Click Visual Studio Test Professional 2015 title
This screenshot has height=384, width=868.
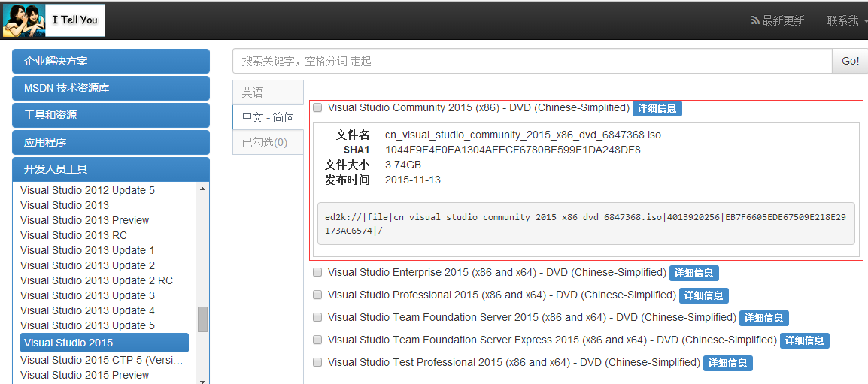point(514,362)
